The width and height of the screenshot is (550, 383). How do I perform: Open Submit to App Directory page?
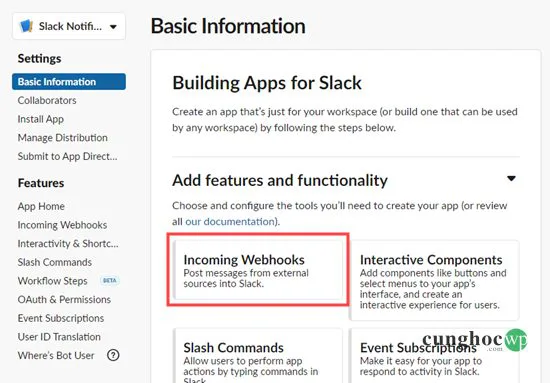(67, 156)
